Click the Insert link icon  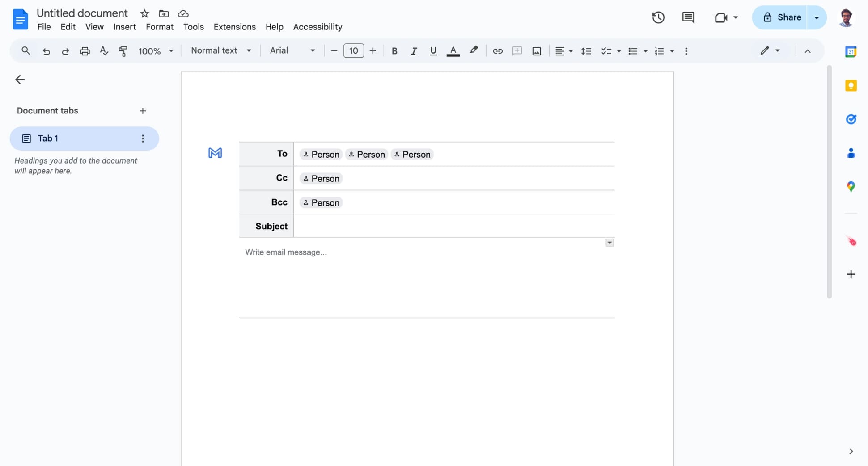click(x=497, y=51)
